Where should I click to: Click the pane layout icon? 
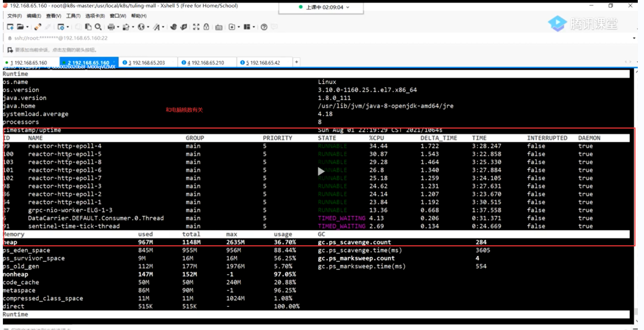(x=247, y=27)
